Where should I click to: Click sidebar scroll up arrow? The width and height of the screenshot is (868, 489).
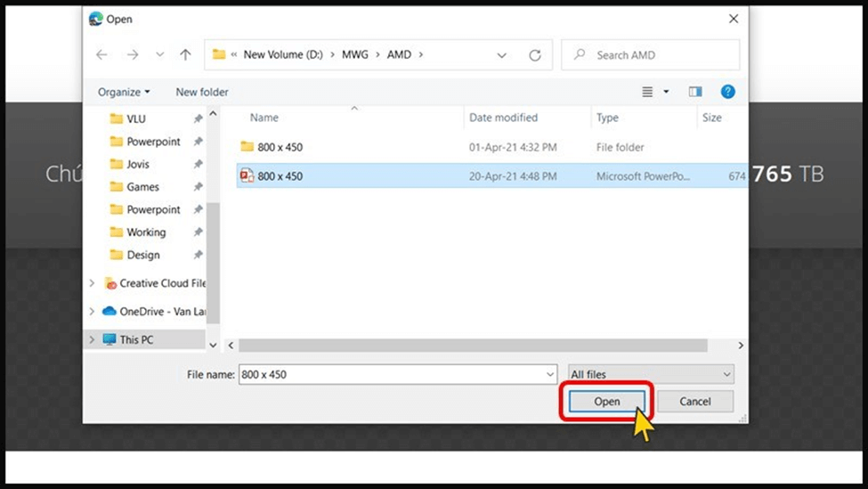coord(213,113)
